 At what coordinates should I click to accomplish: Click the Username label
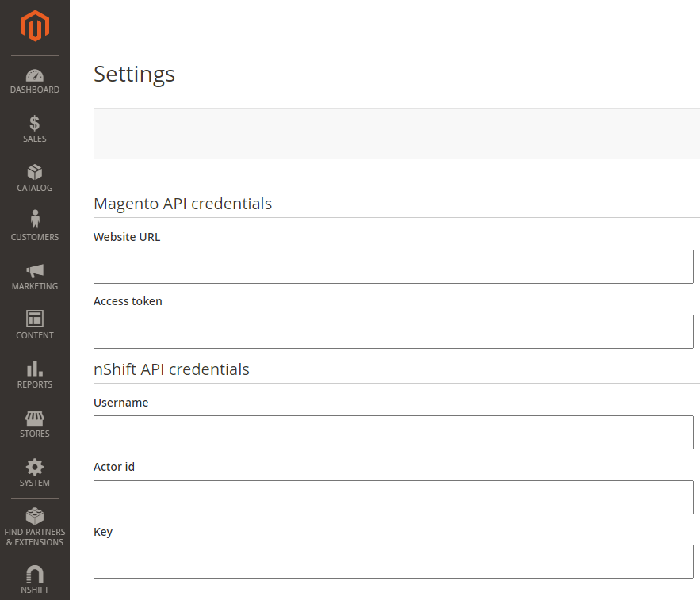pos(121,403)
